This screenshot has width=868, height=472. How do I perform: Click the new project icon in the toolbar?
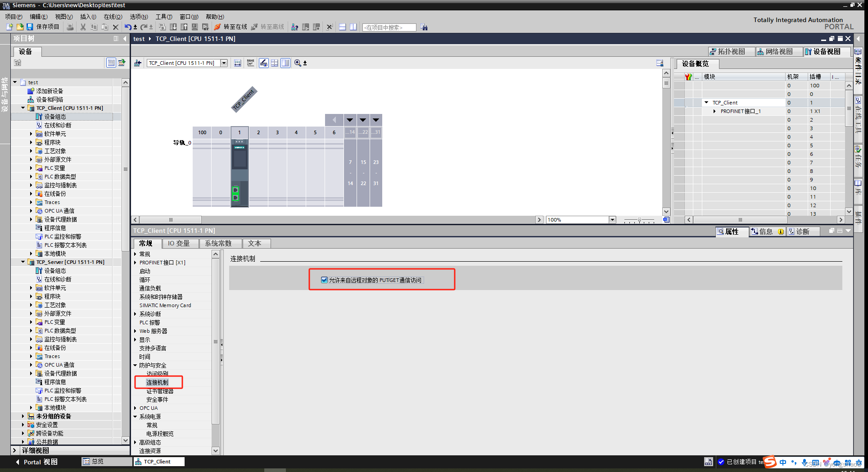9,27
